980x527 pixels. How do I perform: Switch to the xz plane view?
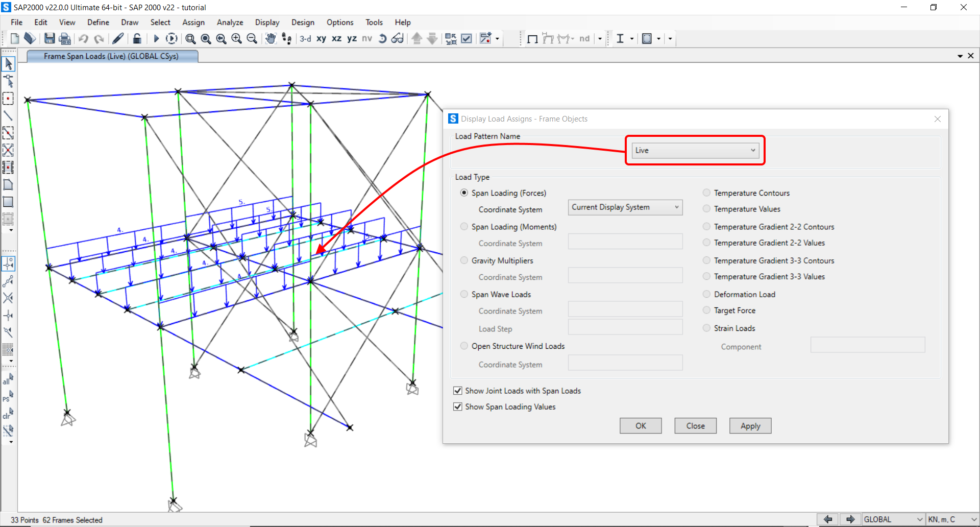click(x=336, y=39)
